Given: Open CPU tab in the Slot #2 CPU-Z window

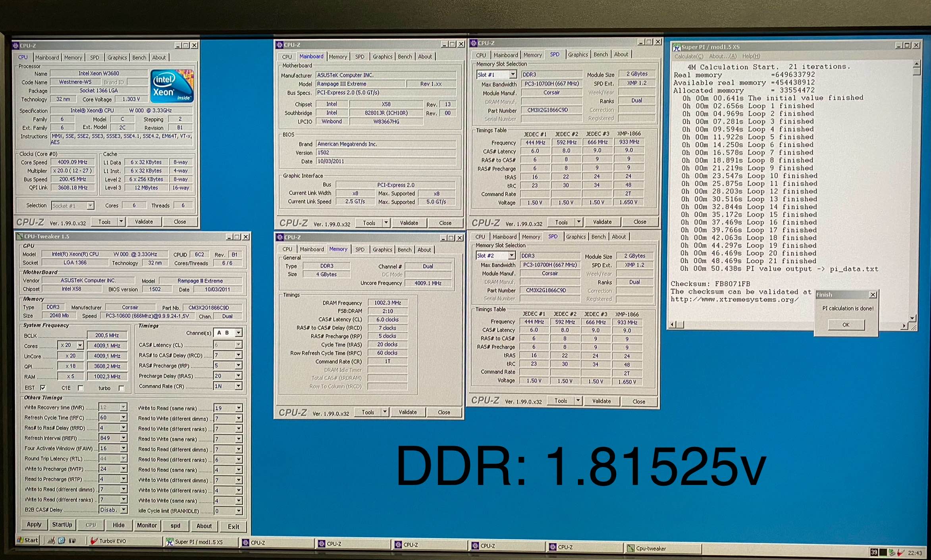Looking at the screenshot, I should point(480,237).
